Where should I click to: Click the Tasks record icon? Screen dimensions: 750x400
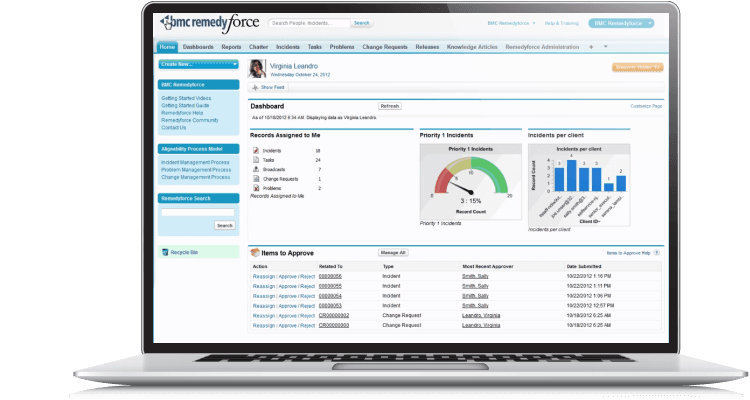coord(256,160)
